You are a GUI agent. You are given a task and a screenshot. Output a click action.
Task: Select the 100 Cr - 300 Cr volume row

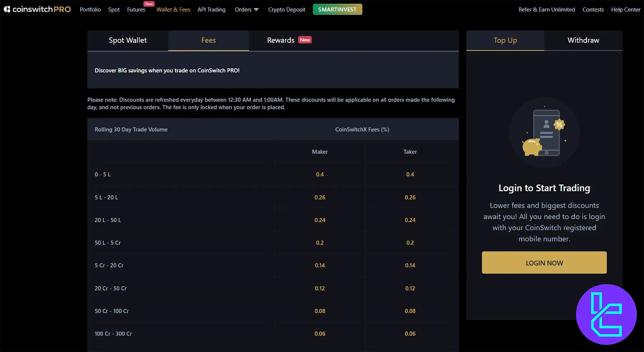click(x=273, y=334)
